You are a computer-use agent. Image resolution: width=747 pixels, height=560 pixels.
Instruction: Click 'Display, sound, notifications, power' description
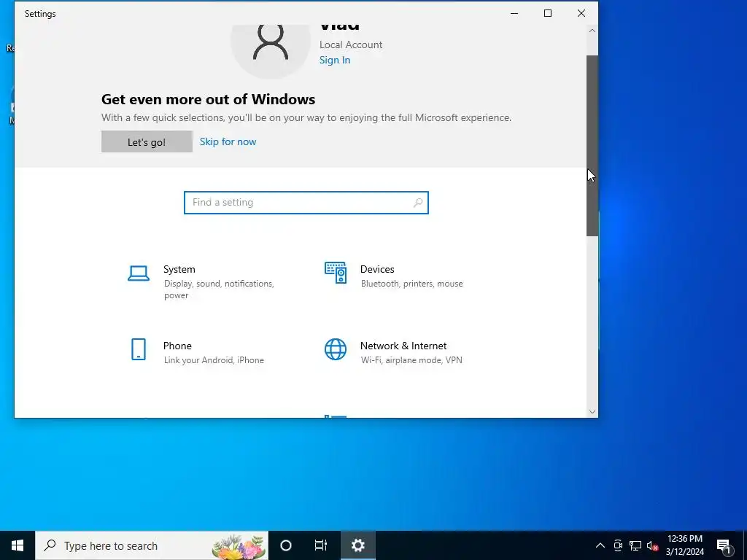[x=219, y=289]
